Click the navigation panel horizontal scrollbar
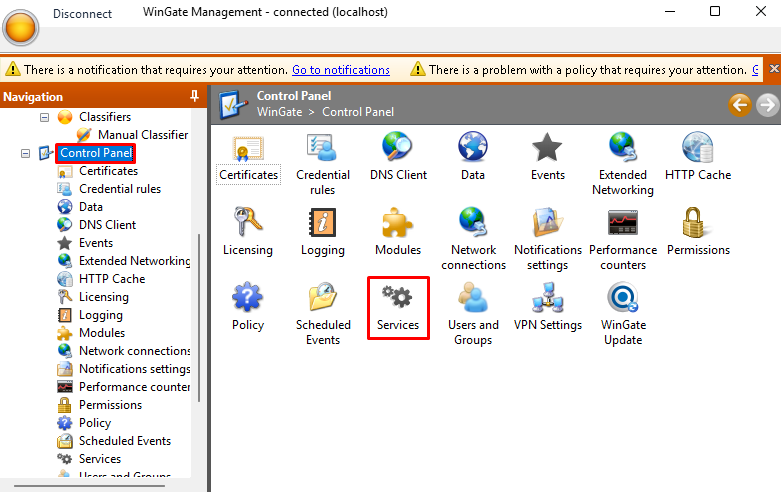The width and height of the screenshot is (781, 492). pos(90,486)
